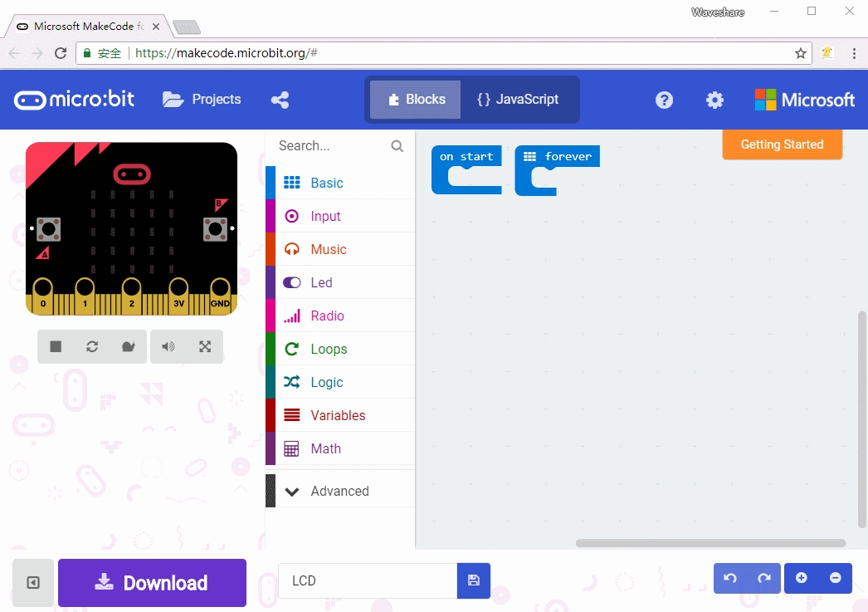Save project with the disk icon
Viewport: 868px width, 612px height.
pos(474,580)
